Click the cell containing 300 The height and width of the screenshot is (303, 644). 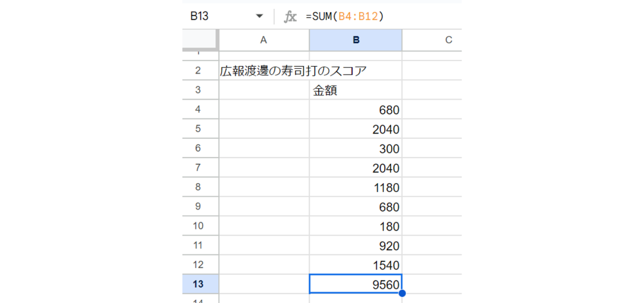click(356, 149)
